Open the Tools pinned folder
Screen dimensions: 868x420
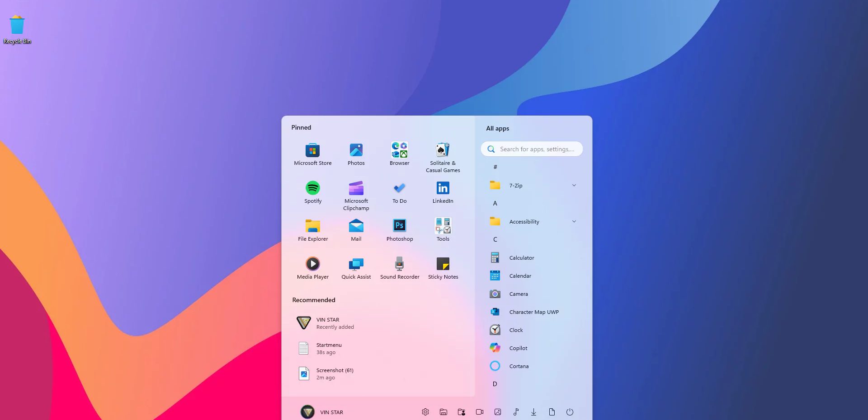tap(443, 230)
